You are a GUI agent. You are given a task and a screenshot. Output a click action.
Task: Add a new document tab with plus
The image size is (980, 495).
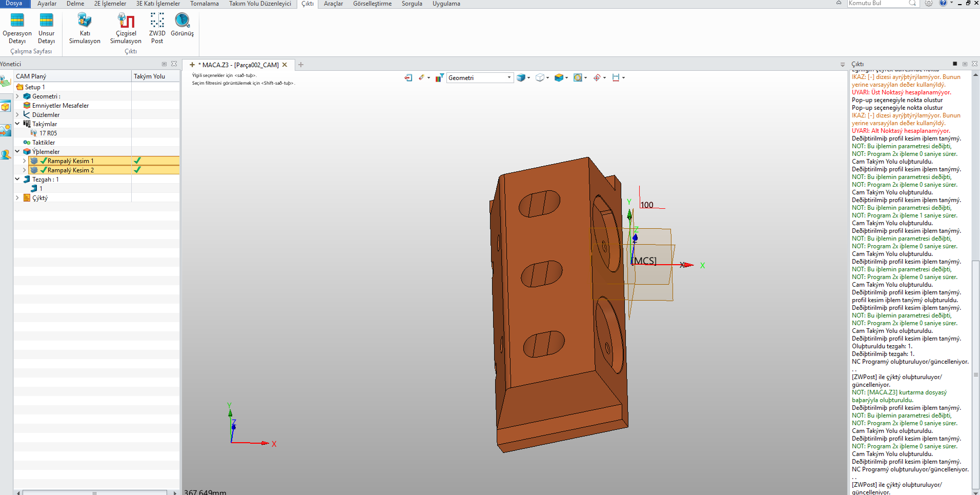click(x=301, y=65)
